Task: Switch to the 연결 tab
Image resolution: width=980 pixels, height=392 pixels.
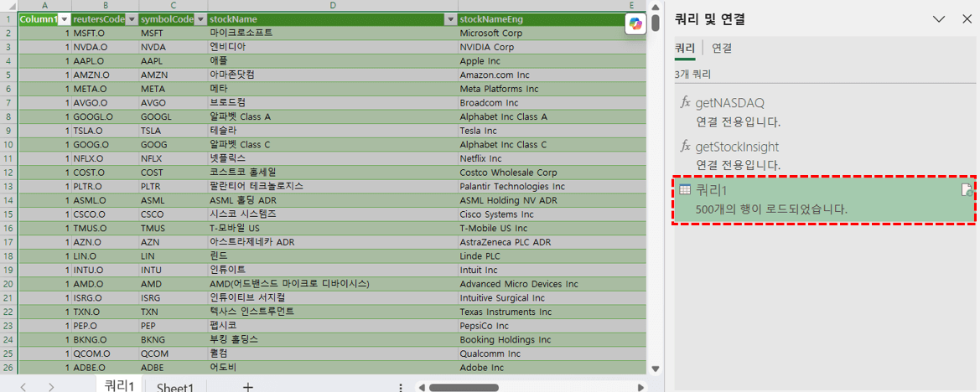Action: click(x=722, y=49)
